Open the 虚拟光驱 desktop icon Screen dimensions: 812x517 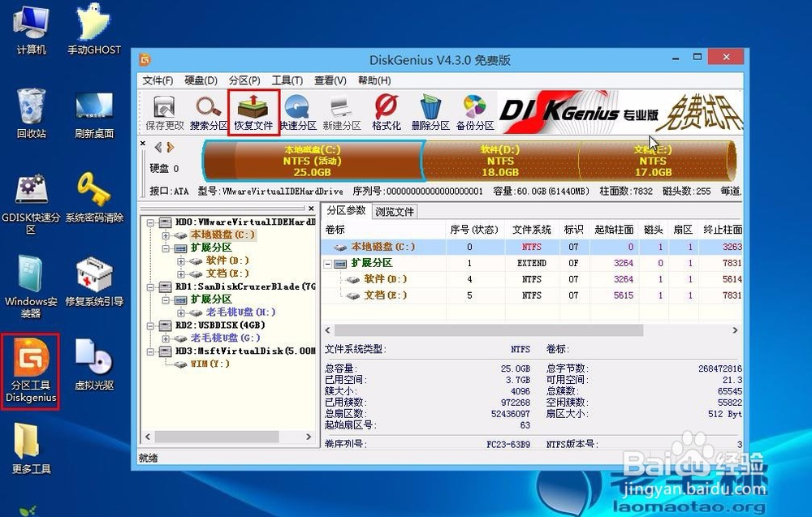pyautogui.click(x=94, y=364)
